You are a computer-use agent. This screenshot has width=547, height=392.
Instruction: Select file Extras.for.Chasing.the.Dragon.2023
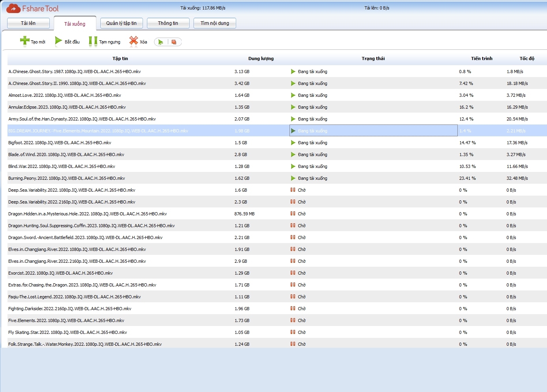[x=82, y=285]
